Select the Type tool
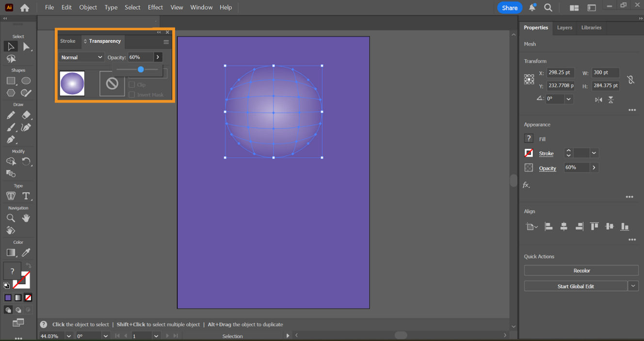644x341 pixels. pyautogui.click(x=26, y=196)
